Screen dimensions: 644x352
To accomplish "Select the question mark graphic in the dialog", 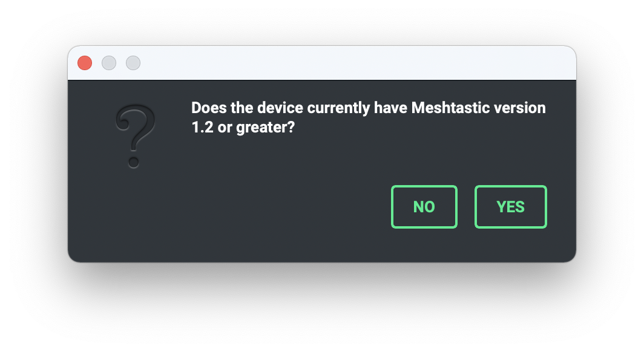I will tap(134, 134).
